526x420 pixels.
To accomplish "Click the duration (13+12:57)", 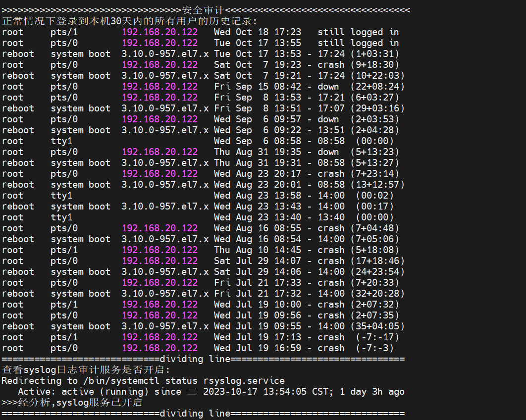I will (x=377, y=185).
